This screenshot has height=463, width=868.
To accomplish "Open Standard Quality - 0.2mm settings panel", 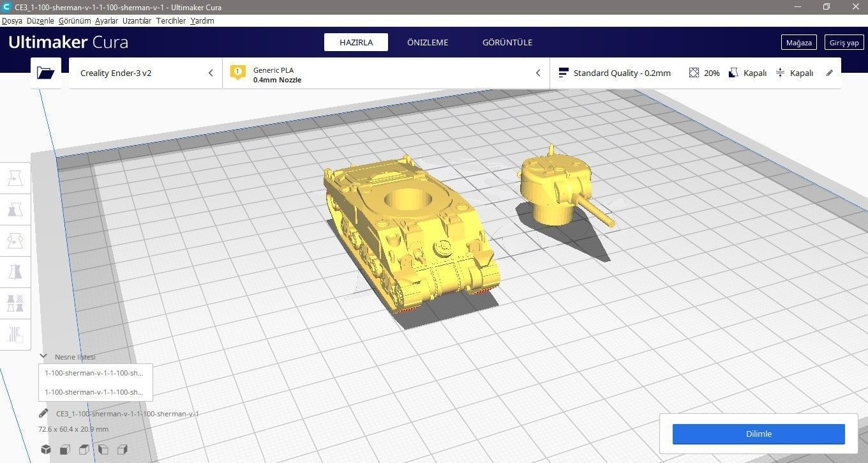I will [696, 73].
